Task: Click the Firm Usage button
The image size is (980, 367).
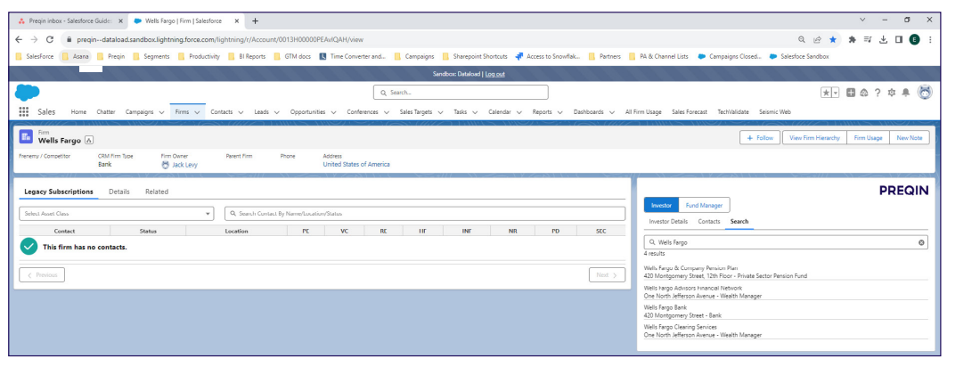Action: [x=868, y=137]
